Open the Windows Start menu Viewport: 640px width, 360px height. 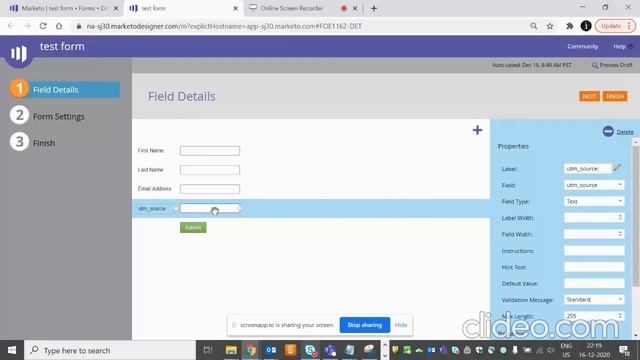(x=12, y=350)
